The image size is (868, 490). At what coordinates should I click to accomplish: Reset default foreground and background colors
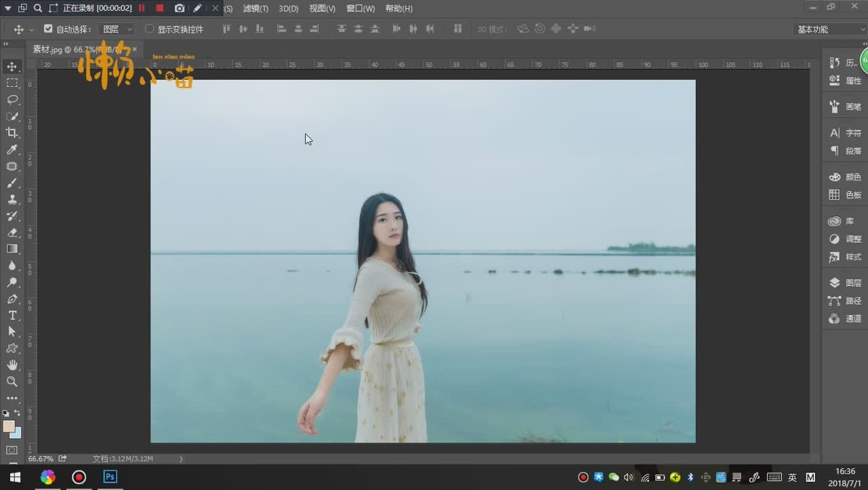6,413
